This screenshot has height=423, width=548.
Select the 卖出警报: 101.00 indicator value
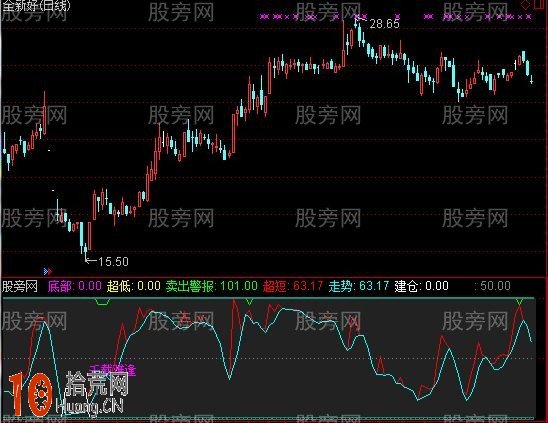211,286
